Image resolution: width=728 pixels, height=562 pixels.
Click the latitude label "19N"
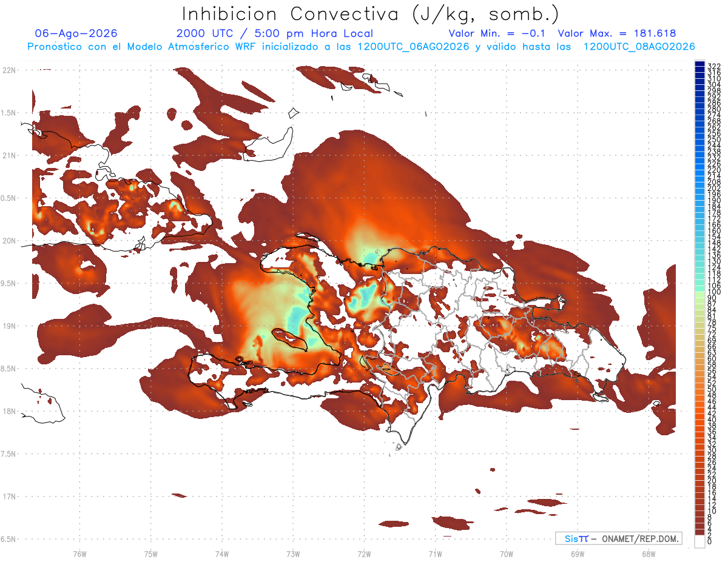tap(9, 326)
